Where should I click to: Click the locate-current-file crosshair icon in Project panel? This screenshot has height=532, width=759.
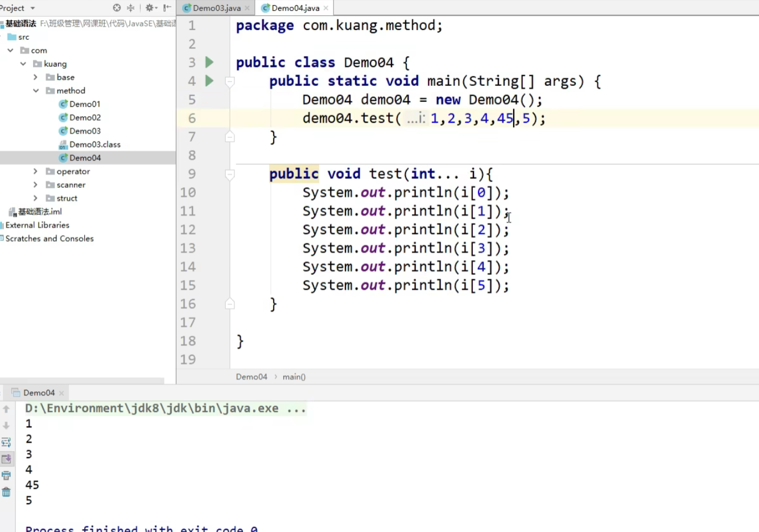(x=117, y=8)
